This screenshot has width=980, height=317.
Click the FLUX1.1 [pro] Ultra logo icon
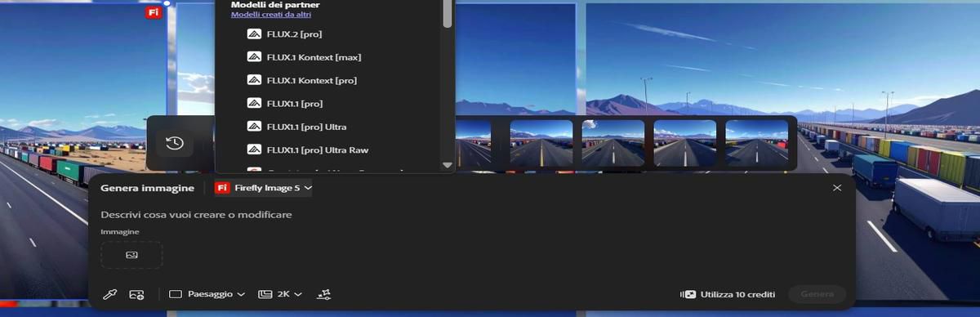point(253,127)
